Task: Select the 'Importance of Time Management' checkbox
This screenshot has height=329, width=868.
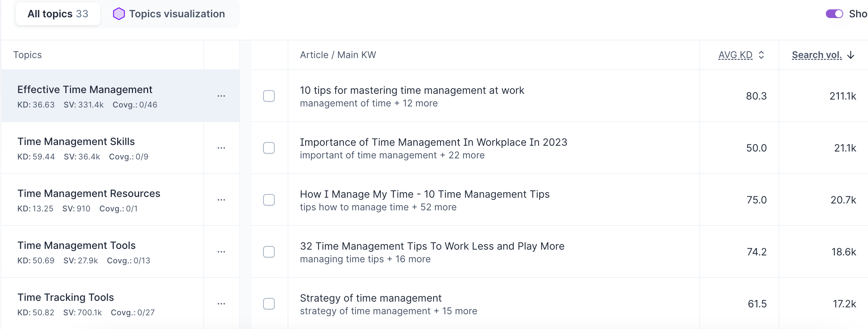Action: click(269, 148)
